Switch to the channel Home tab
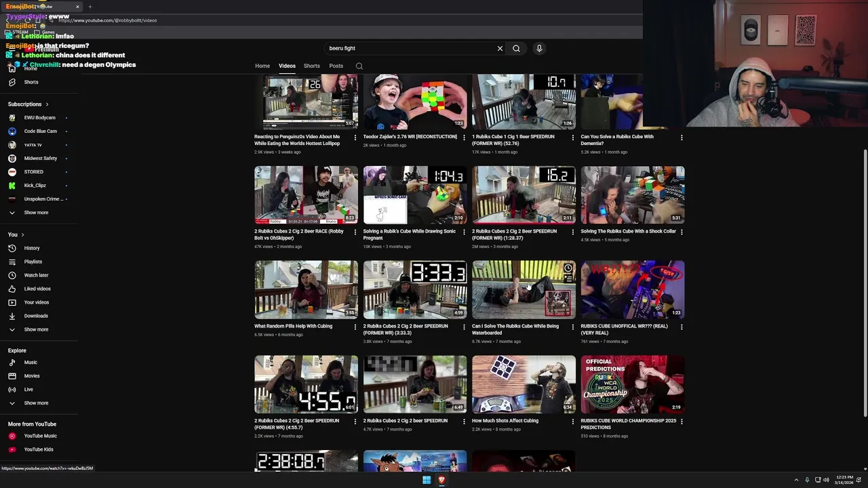868x488 pixels. click(262, 66)
